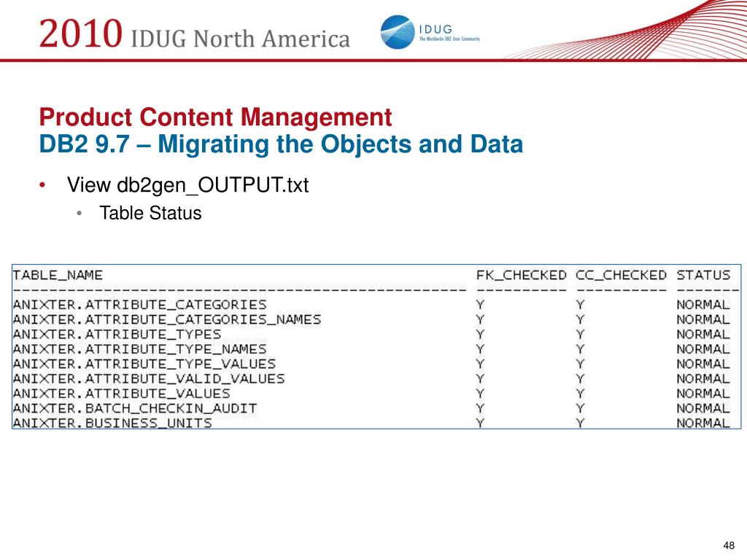Click CC_CHECKED Y for ATTRIBUTE_TYPES row
Image resolution: width=747 pixels, height=560 pixels.
580,334
